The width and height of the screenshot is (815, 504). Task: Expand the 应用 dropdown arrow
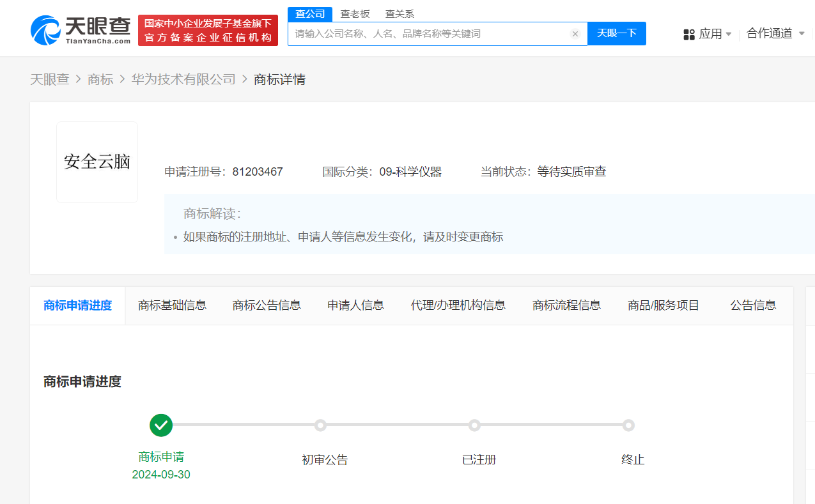[x=727, y=34]
